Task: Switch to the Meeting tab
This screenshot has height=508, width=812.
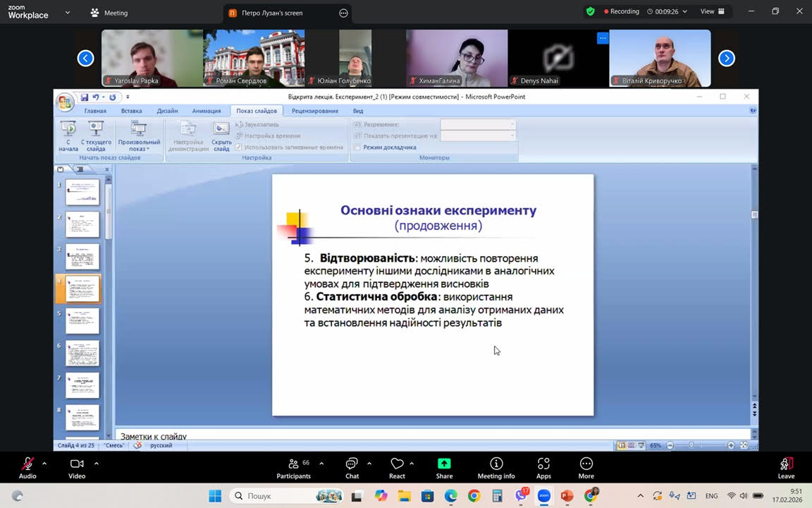Action: point(109,13)
